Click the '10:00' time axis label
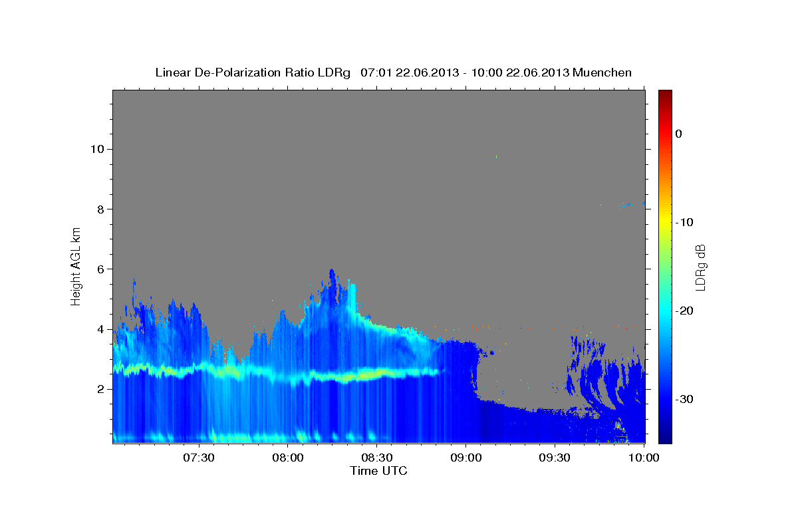The height and width of the screenshot is (532, 798). click(644, 458)
